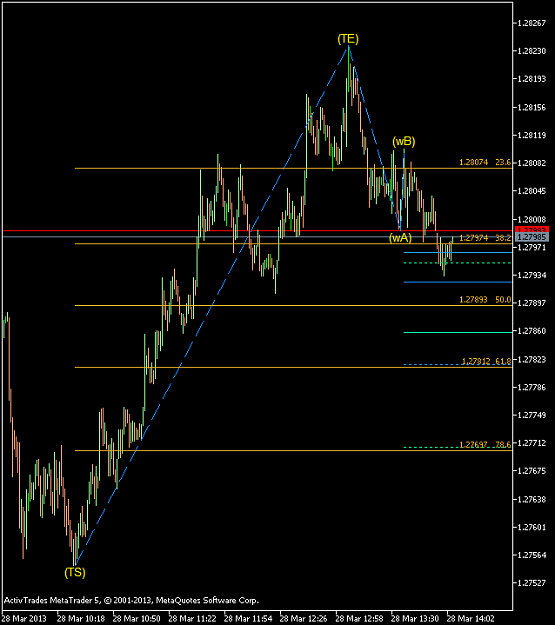Viewport: 555px width, 625px height.
Task: Click the Fibonacci label 1.27893 50.0
Action: (x=485, y=299)
